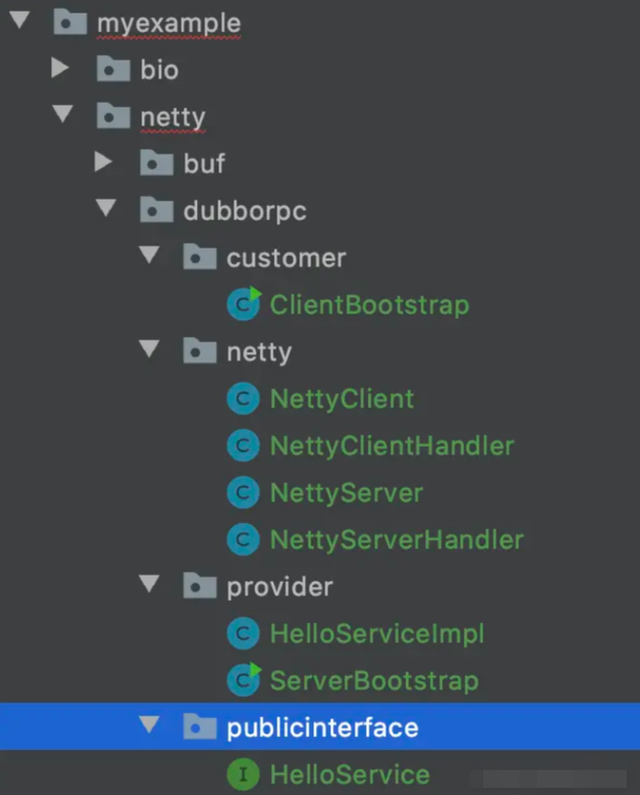Select the NettyServerHandler file name

[x=397, y=540]
